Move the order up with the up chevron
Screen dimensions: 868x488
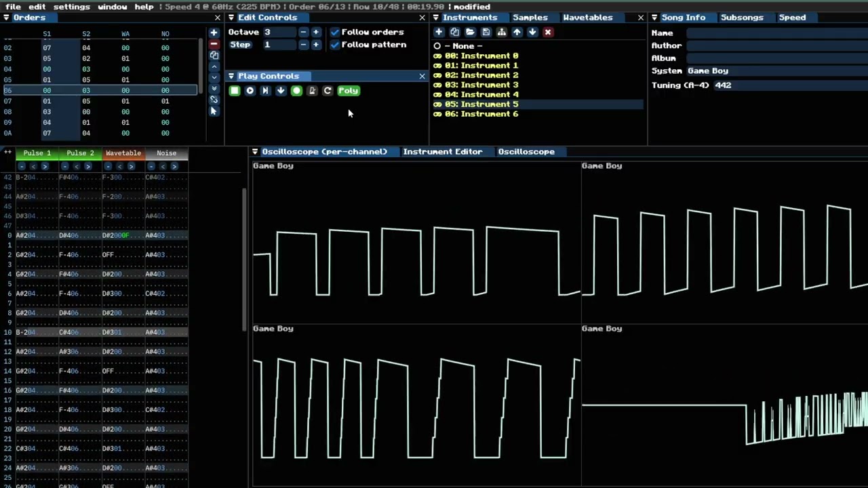pyautogui.click(x=214, y=66)
